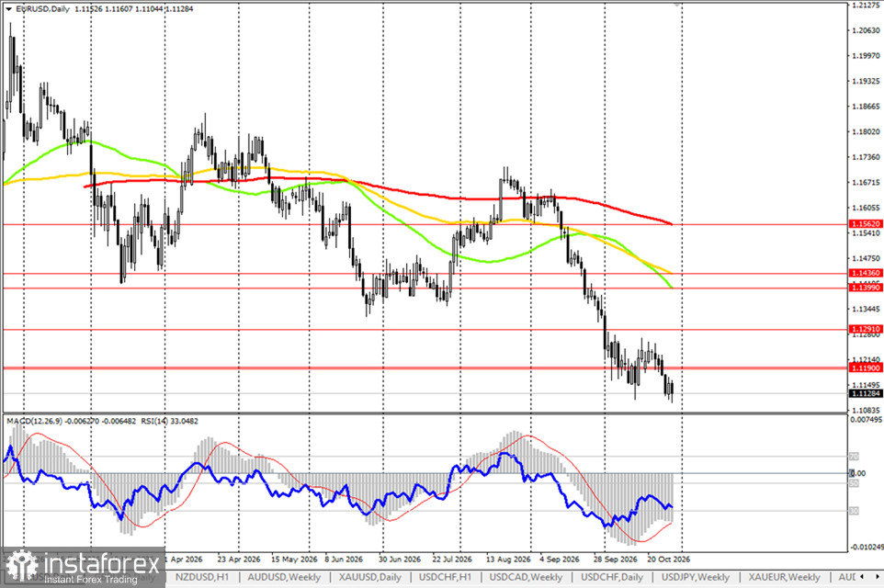Open the XAUEUR,Weekly chart tab
The image size is (884, 588).
[784, 577]
